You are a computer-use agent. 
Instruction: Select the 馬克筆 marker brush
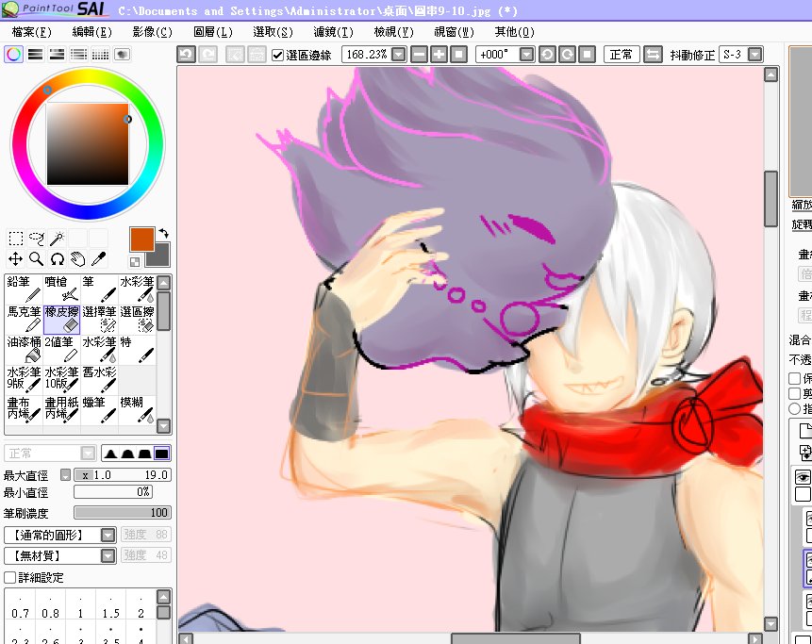pos(25,320)
